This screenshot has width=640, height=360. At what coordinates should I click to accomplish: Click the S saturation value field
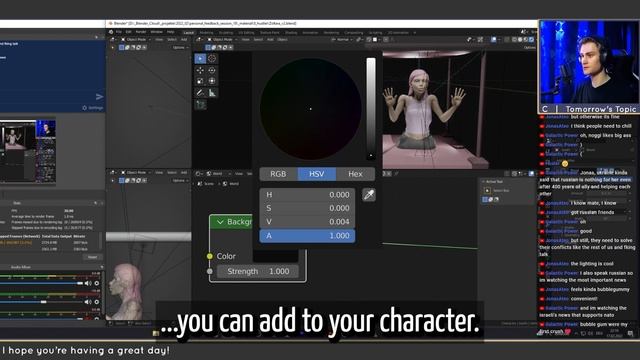[x=307, y=208]
